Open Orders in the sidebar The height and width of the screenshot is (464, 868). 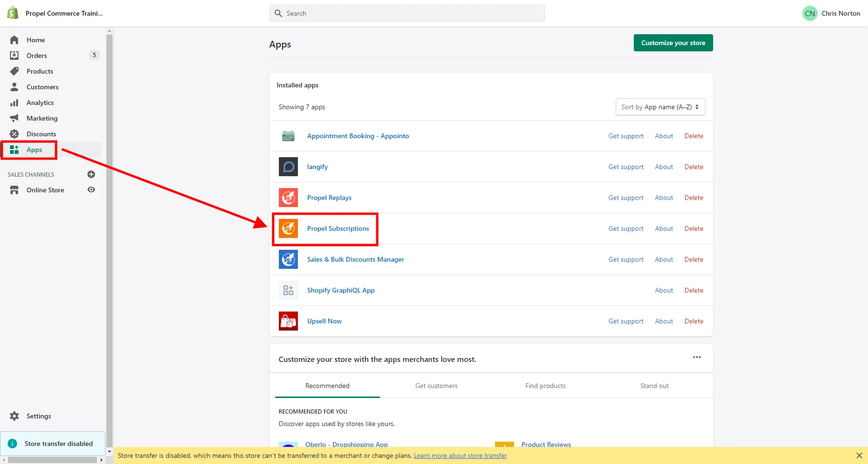[x=37, y=56]
